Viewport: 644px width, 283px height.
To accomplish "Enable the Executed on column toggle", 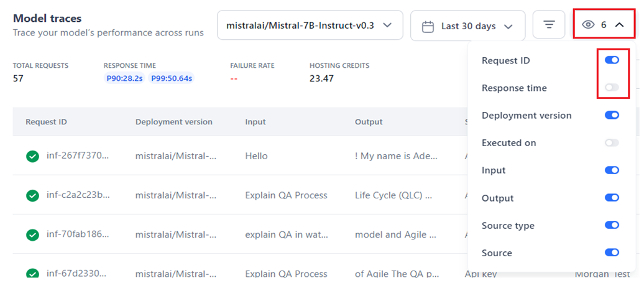I will coord(612,143).
